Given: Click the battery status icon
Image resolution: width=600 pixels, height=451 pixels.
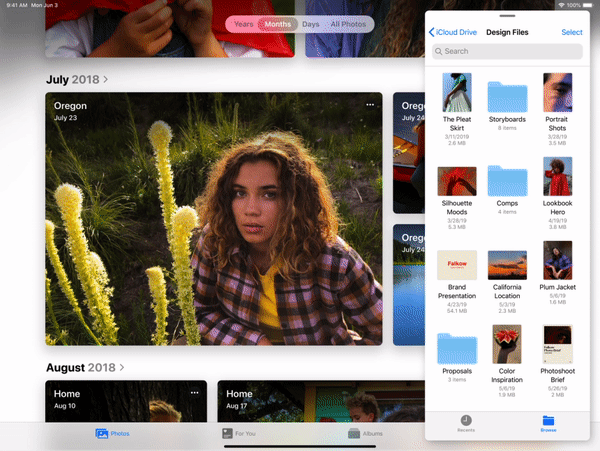Looking at the screenshot, I should click(587, 5).
